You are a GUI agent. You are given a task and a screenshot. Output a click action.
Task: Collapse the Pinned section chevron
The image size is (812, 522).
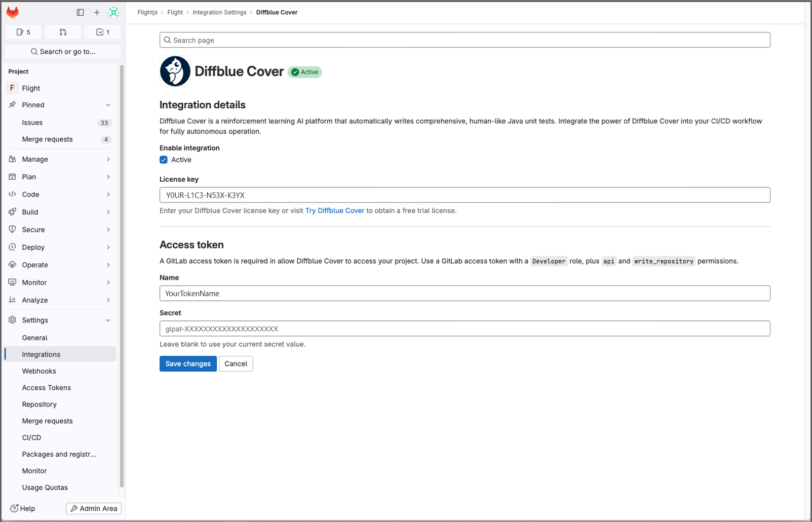108,105
